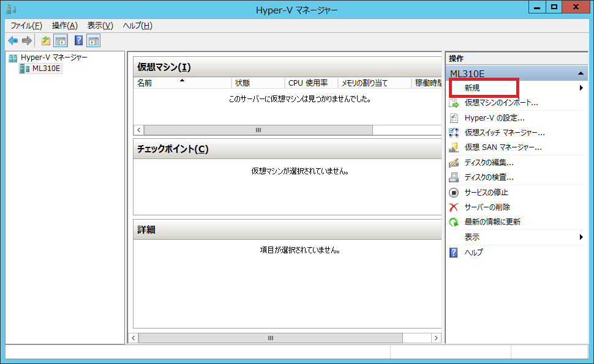Select ML310E server in tree
Image resolution: width=594 pixels, height=364 pixels.
point(47,69)
